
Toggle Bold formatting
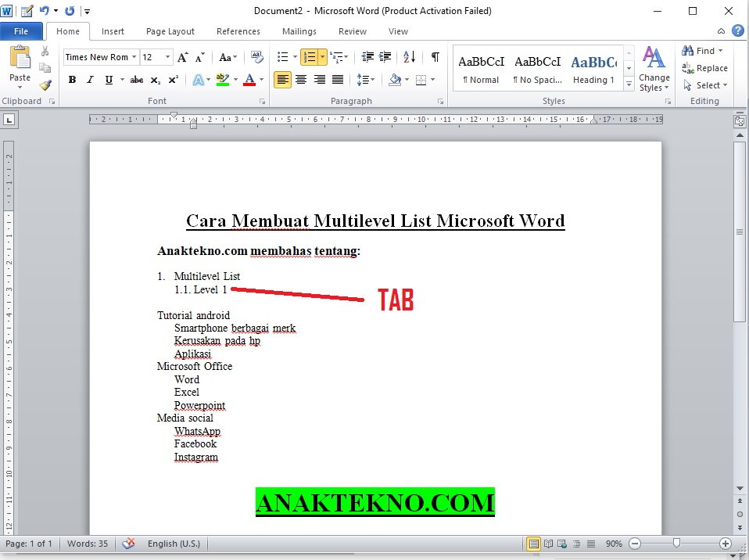coord(72,80)
